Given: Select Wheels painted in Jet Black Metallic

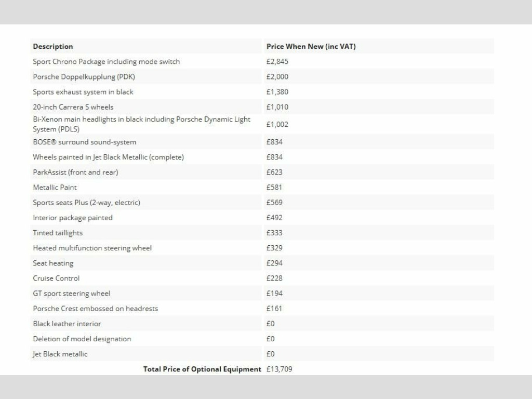Looking at the screenshot, I should point(108,157).
